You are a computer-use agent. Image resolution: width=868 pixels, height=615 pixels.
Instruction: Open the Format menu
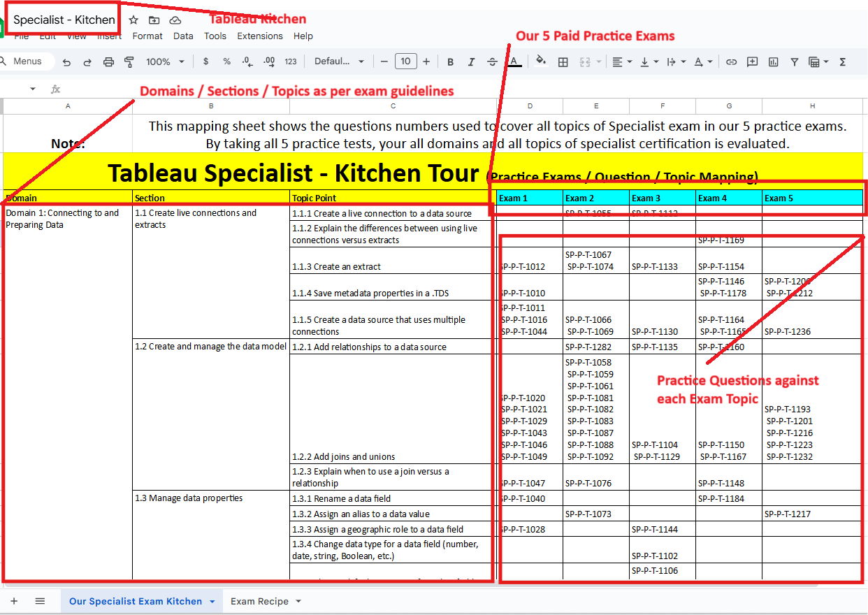(147, 36)
